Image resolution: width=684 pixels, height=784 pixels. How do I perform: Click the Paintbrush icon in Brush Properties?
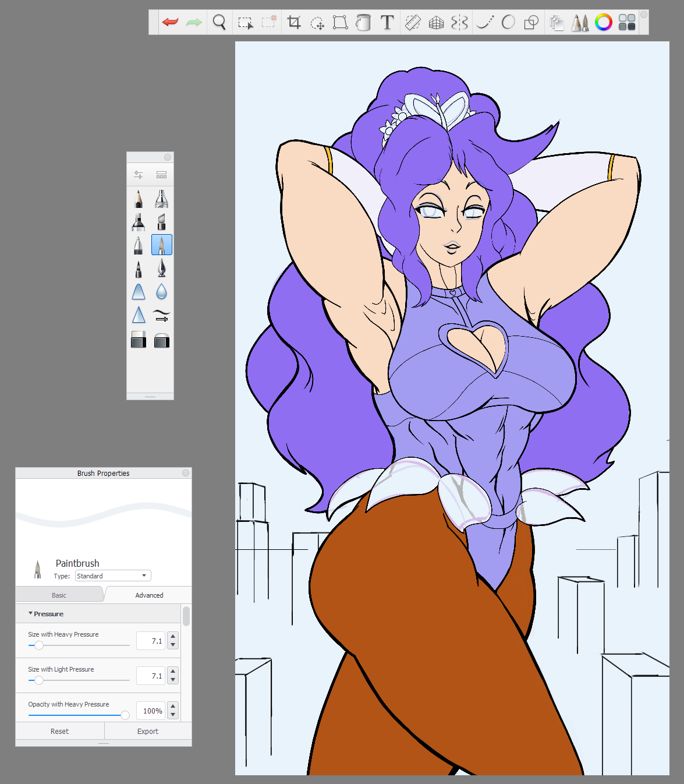(x=38, y=569)
